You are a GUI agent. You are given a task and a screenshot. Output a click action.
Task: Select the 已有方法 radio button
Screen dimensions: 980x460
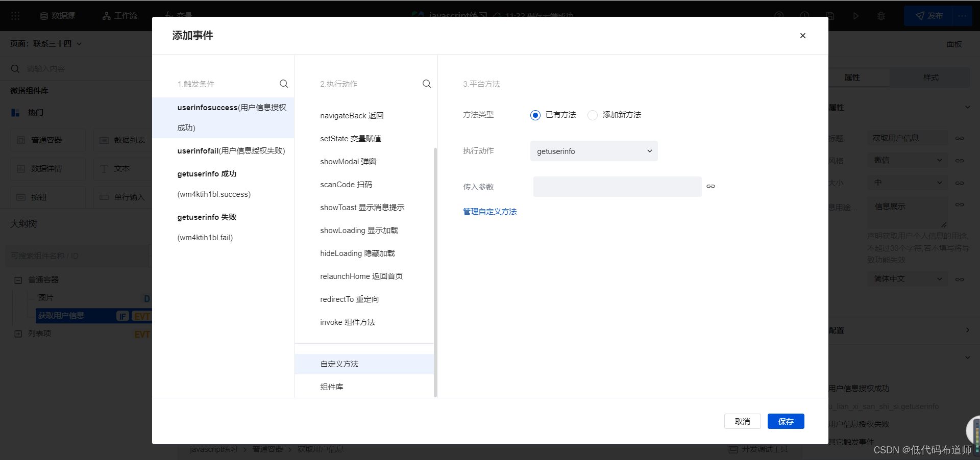coord(535,115)
